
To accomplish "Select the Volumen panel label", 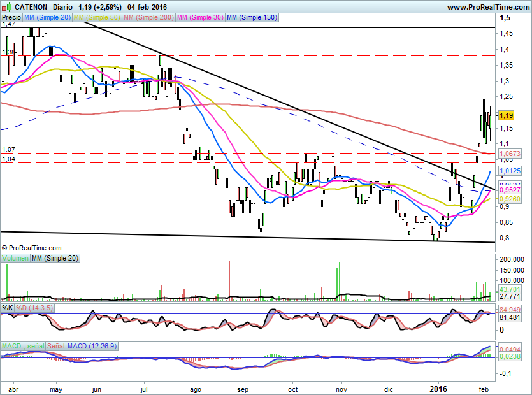I will click(x=15, y=258).
